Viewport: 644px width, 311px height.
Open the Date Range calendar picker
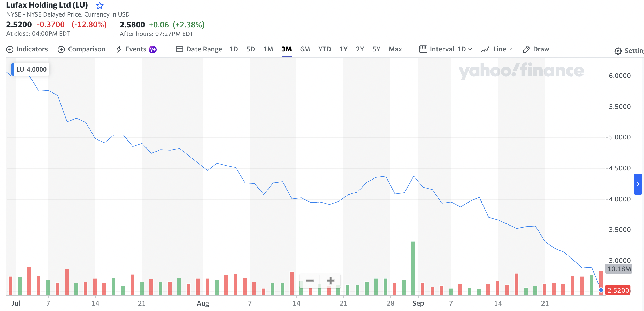coord(179,49)
